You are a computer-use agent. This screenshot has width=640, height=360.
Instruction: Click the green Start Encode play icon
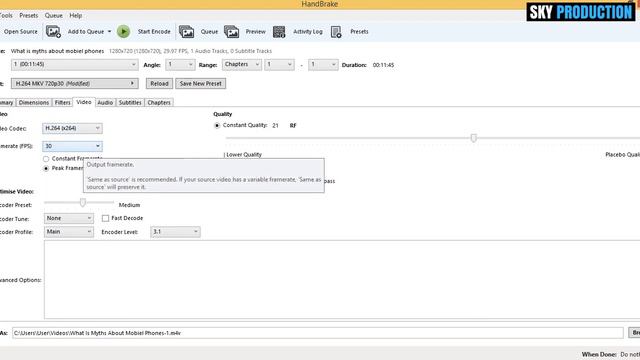pyautogui.click(x=123, y=31)
